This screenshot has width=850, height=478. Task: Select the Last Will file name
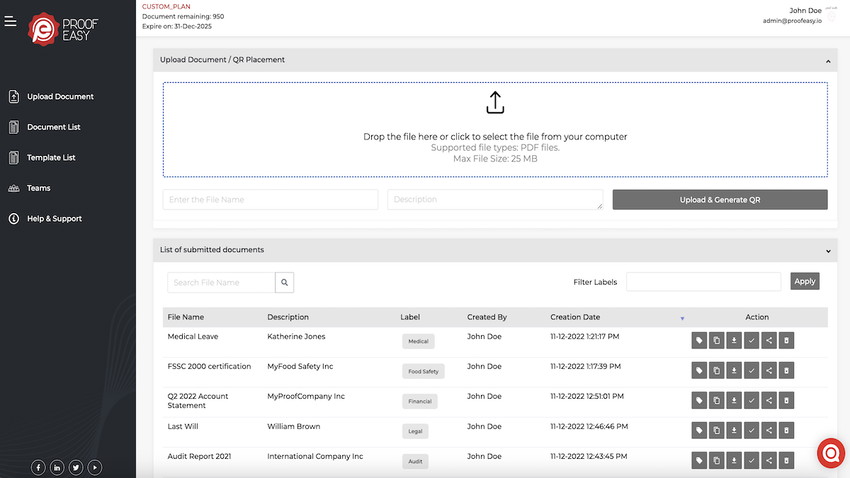(183, 427)
